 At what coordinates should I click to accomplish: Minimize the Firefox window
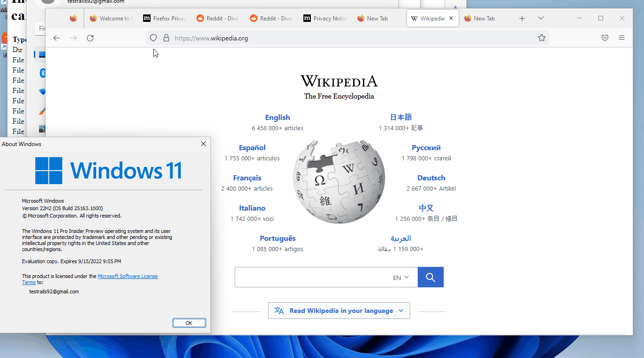(579, 18)
